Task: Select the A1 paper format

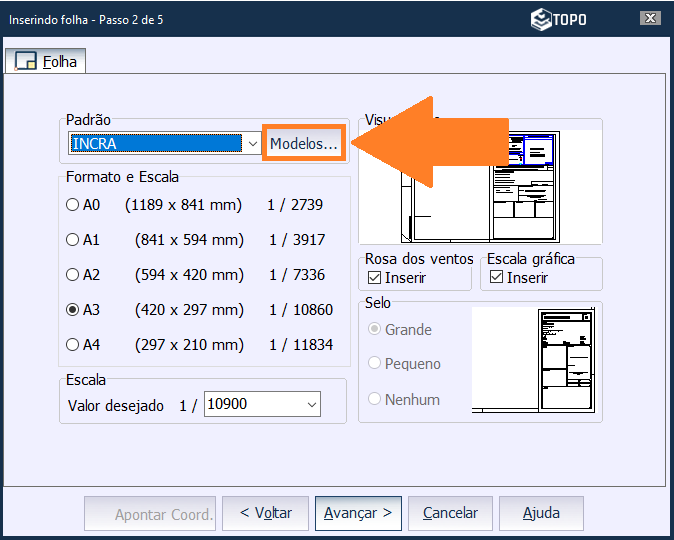Action: (73, 240)
